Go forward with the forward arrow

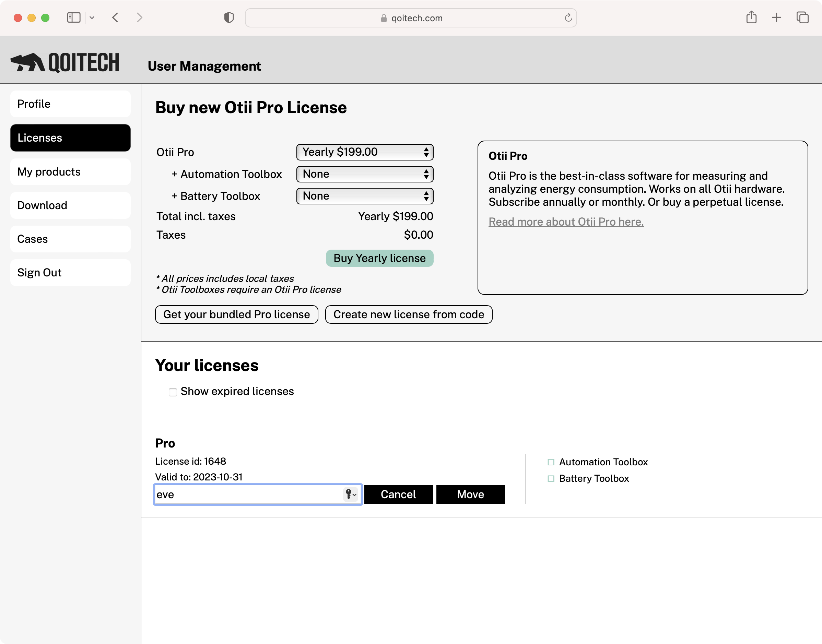click(139, 17)
